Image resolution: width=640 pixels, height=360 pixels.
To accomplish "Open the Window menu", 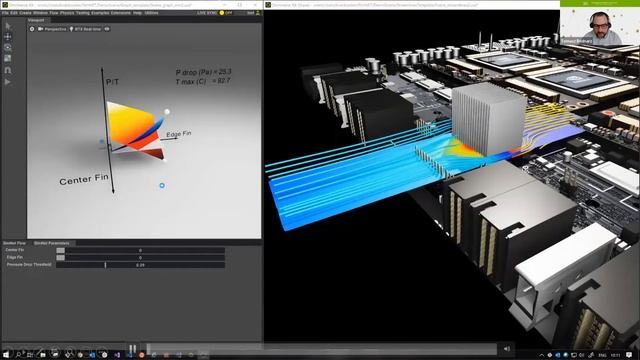I will point(40,13).
